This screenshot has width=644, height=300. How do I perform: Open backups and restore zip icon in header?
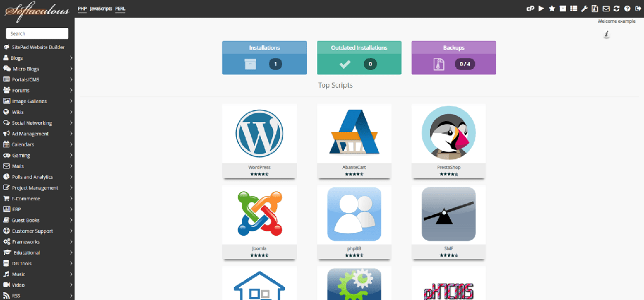tap(595, 8)
